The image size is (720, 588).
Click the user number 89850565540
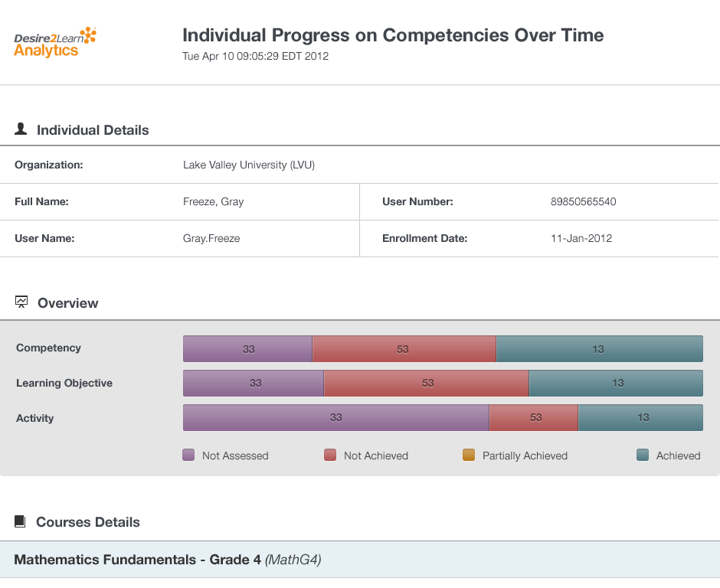click(583, 202)
